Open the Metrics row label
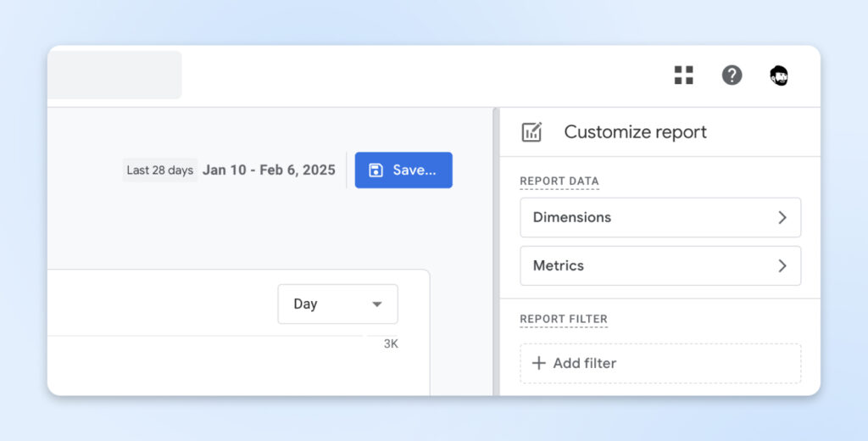Image resolution: width=868 pixels, height=441 pixels. [x=559, y=266]
